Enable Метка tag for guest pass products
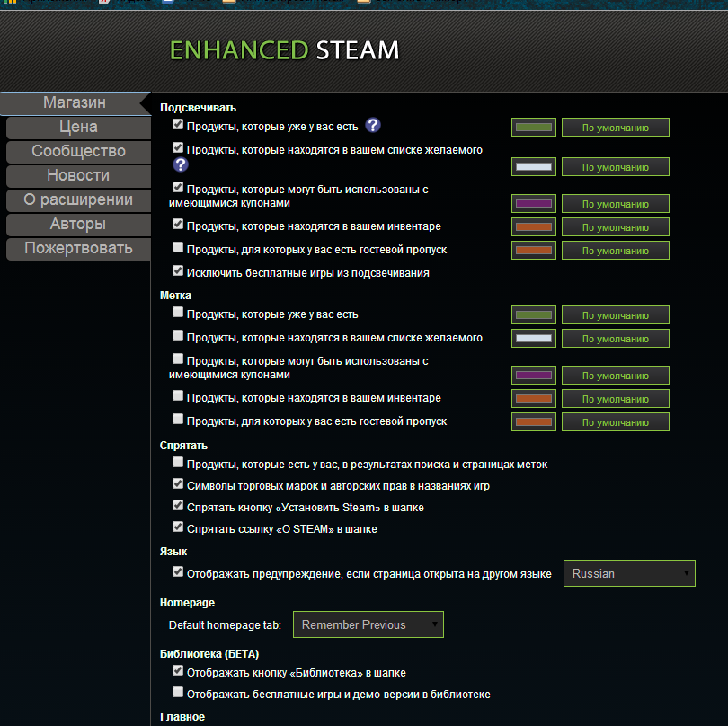 coord(178,419)
